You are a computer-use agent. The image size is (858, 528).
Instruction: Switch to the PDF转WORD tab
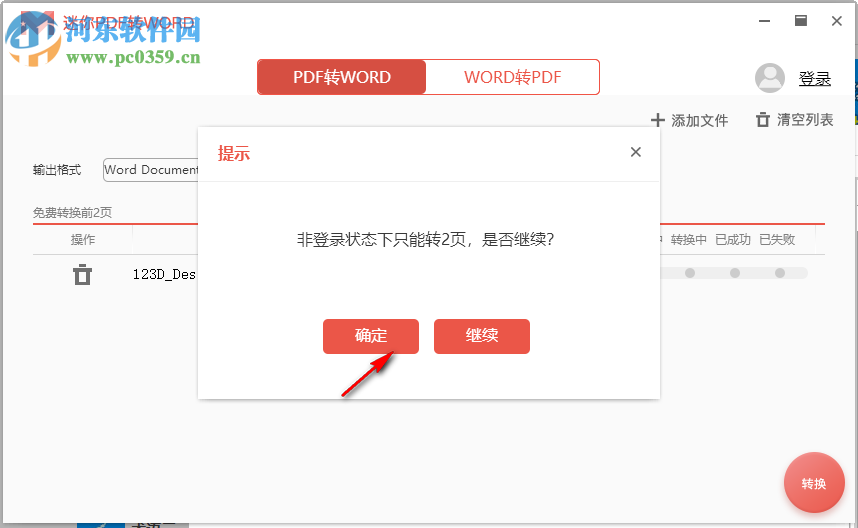pyautogui.click(x=341, y=77)
